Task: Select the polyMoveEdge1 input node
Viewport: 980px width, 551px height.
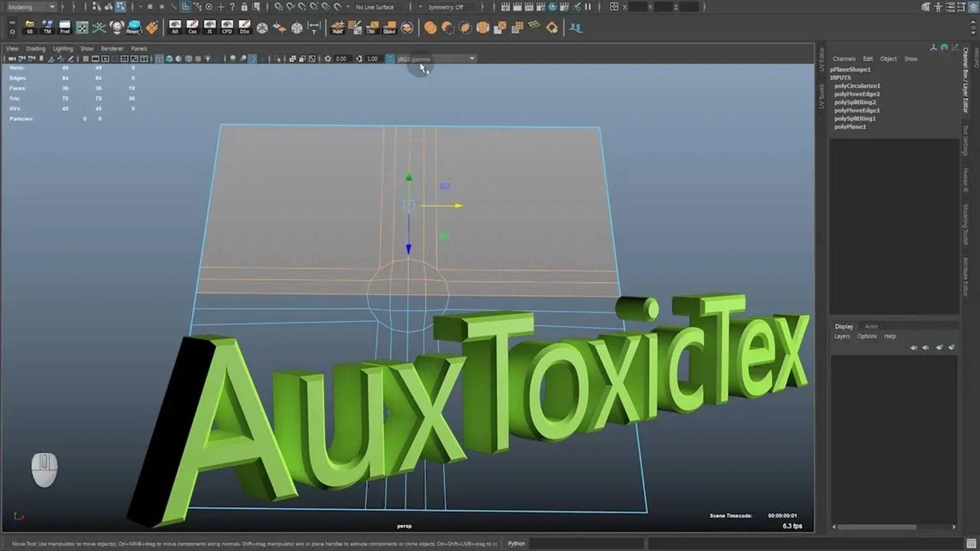Action: coord(857,110)
